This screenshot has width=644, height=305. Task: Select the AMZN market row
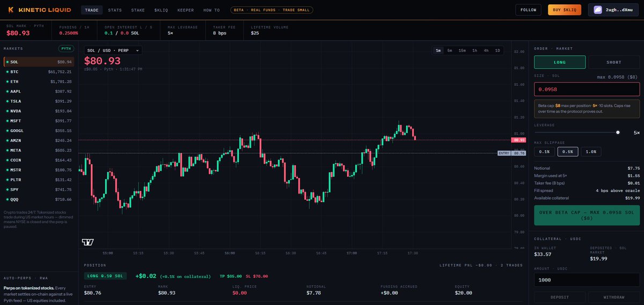[39, 140]
